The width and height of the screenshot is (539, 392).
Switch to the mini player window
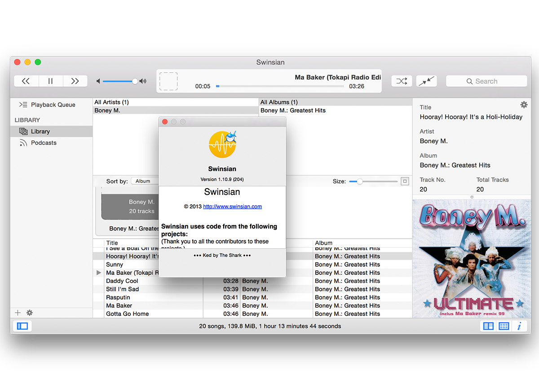[427, 81]
